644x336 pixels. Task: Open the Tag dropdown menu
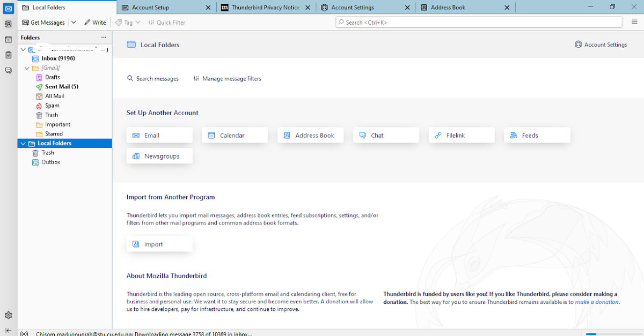pyautogui.click(x=127, y=22)
